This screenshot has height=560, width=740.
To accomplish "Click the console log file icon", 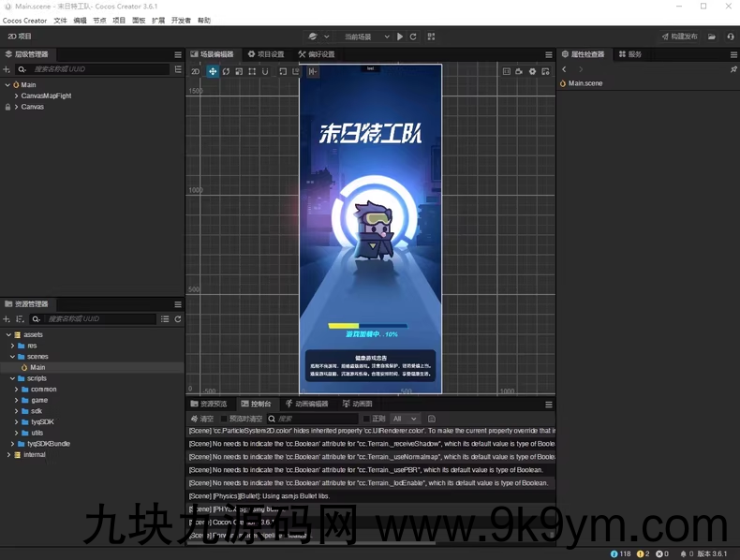I will [431, 419].
